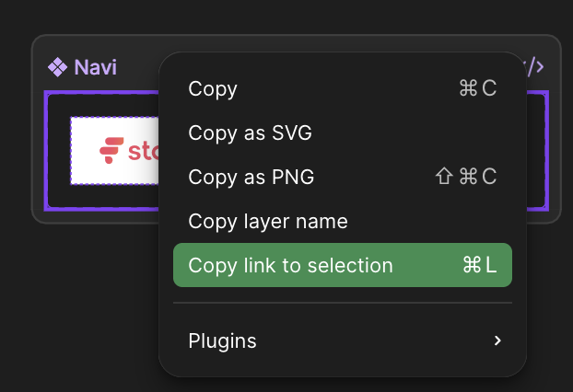The height and width of the screenshot is (392, 573).
Task: Click the purple selection frame's left border
Action: click(46, 152)
